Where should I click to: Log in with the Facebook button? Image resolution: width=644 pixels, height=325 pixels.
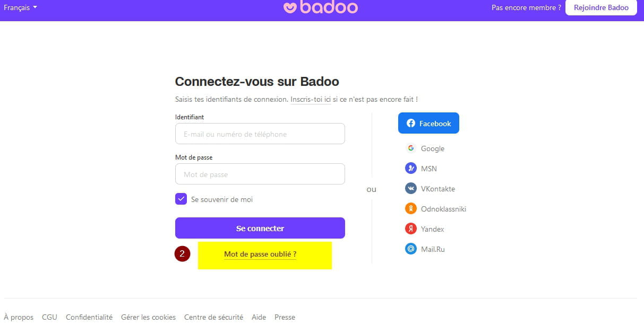(428, 123)
